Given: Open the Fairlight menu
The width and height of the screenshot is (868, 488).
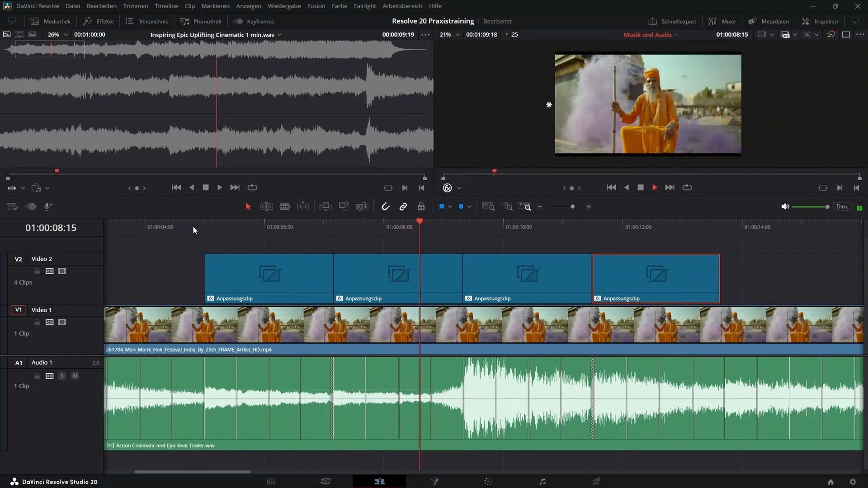Looking at the screenshot, I should [x=364, y=6].
